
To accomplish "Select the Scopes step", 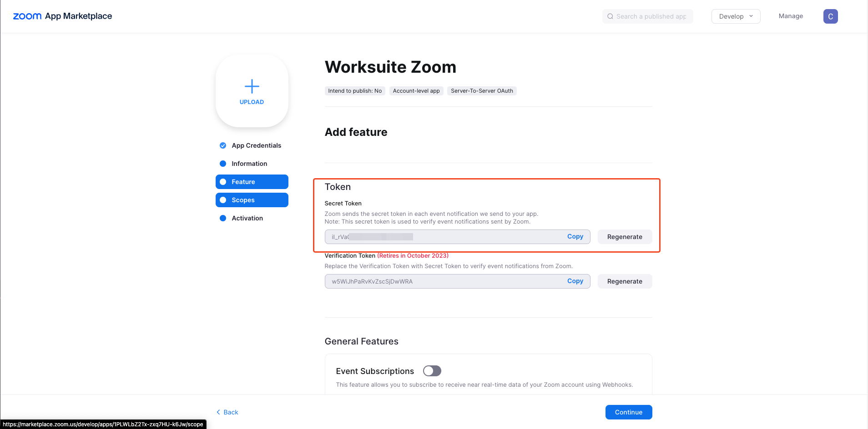I will point(252,200).
